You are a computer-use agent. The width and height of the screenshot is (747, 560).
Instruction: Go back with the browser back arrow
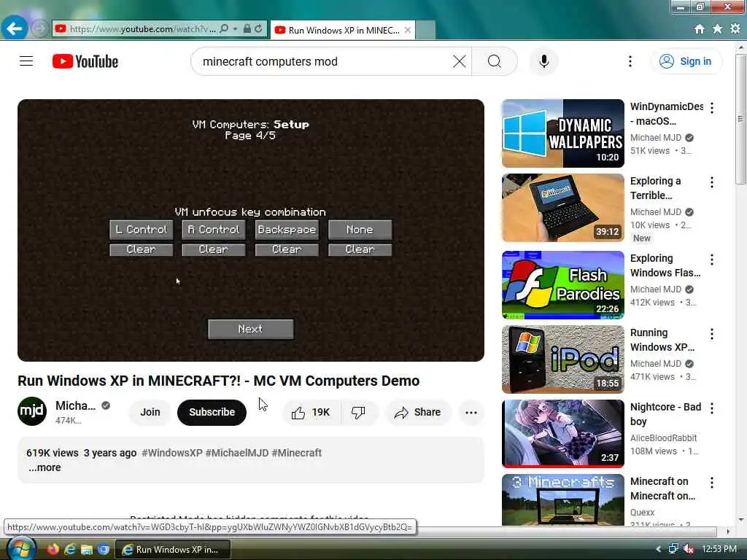tap(14, 28)
